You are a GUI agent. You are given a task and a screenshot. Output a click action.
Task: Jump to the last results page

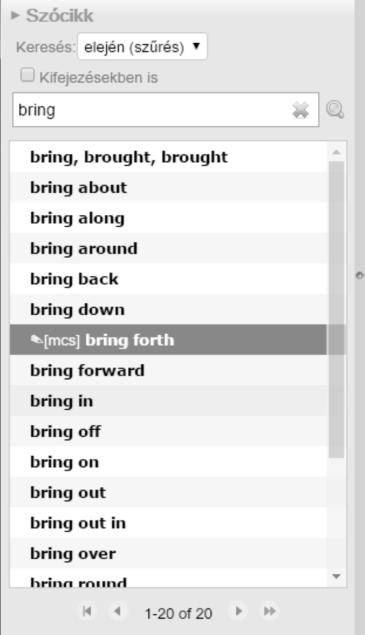pyautogui.click(x=270, y=611)
